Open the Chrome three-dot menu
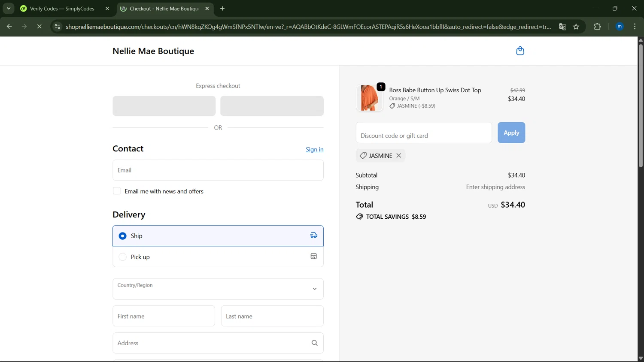This screenshot has width=644, height=362. (x=635, y=27)
